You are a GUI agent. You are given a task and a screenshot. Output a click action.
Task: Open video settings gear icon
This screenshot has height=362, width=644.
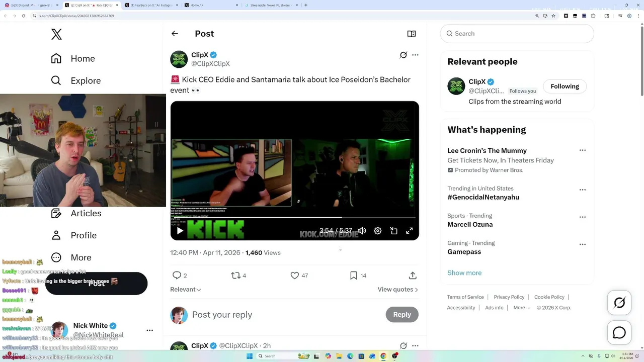378,231
